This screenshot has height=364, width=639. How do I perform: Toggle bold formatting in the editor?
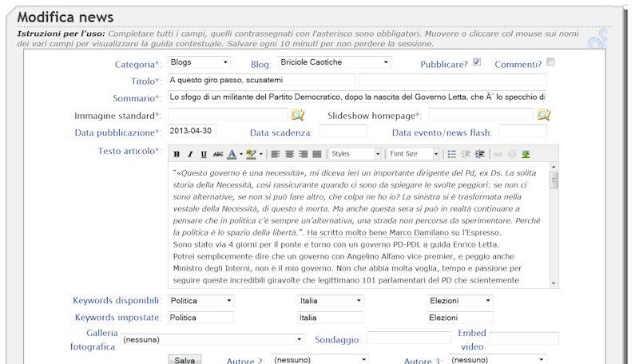pyautogui.click(x=177, y=154)
